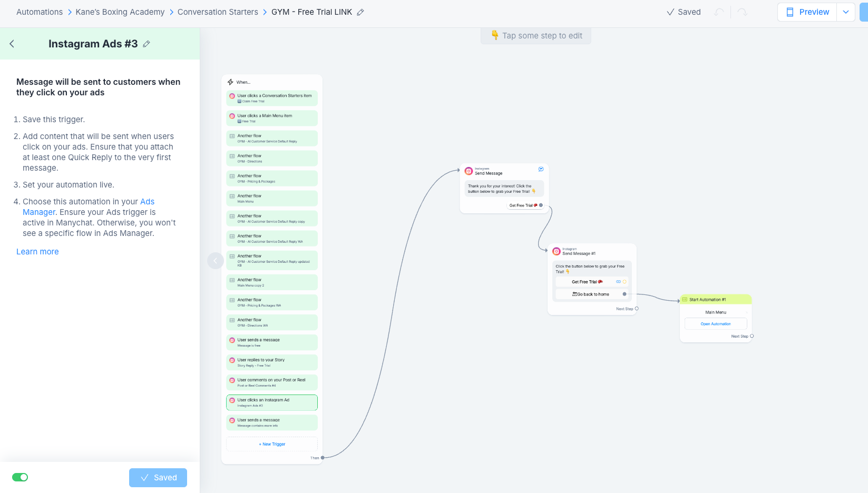Select Another flow 'Default Reply copy' trigger

pos(272,218)
